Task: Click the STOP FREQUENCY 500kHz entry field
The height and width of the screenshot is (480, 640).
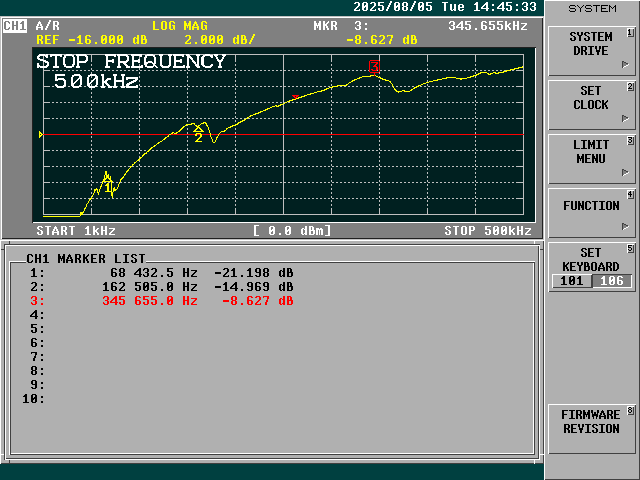Action: click(130, 71)
